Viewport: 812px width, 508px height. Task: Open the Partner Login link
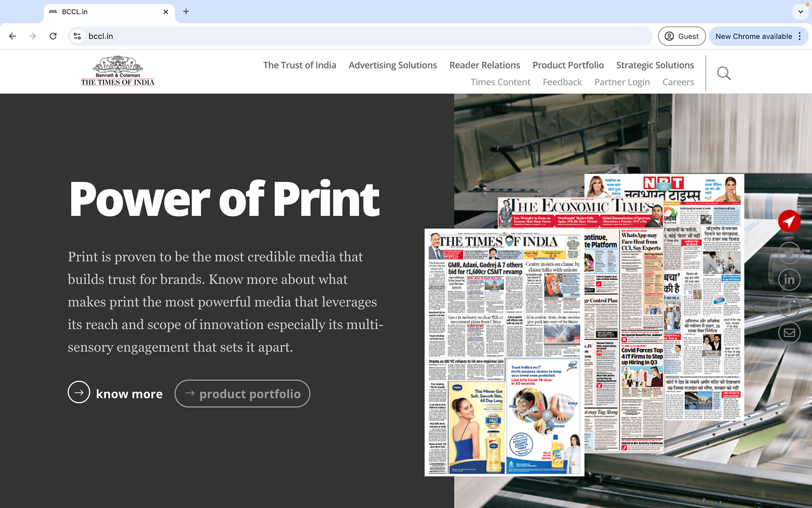[x=622, y=82]
